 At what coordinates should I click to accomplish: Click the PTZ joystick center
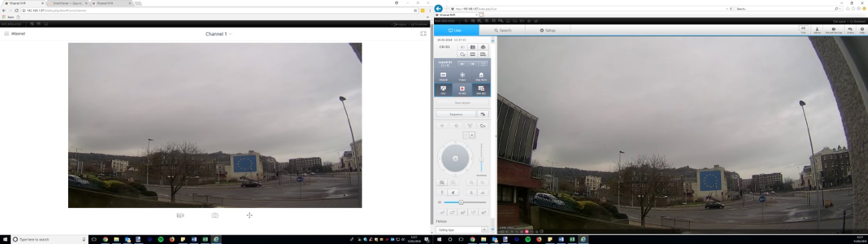455,158
